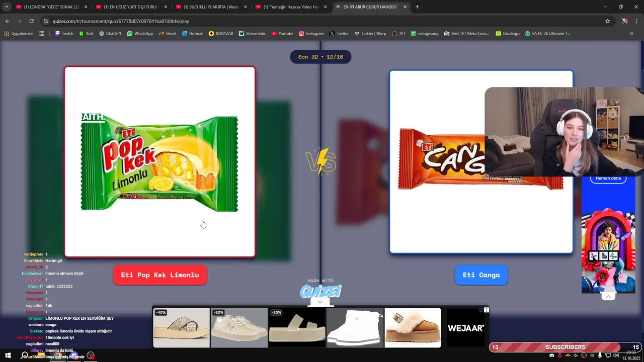
Task: Open the Windows Start menu
Action: [x=8, y=356]
